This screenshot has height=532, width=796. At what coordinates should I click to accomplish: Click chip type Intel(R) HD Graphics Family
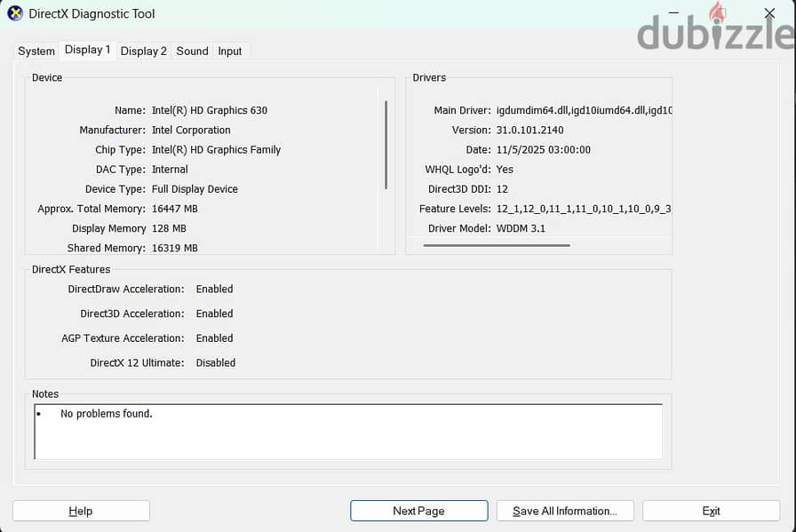coord(216,150)
